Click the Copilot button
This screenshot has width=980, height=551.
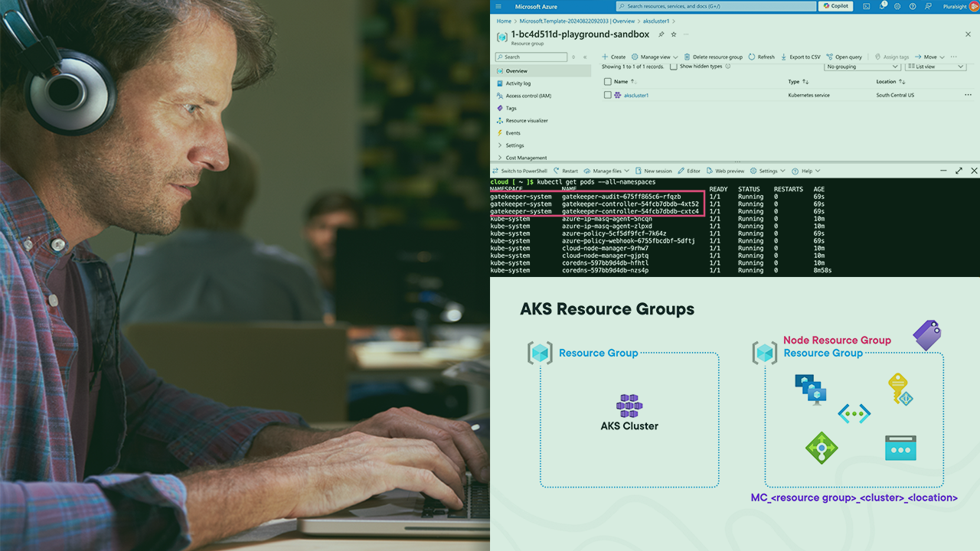(x=835, y=6)
